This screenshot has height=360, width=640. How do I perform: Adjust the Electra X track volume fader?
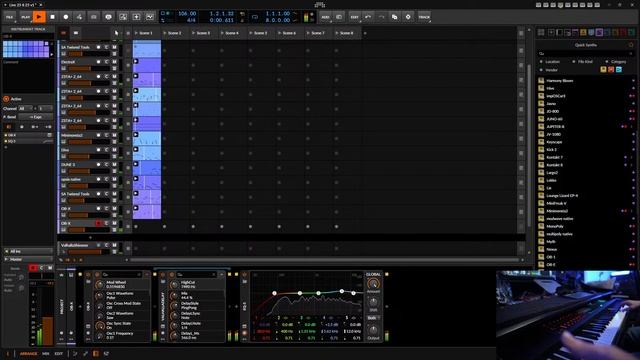pyautogui.click(x=89, y=69)
